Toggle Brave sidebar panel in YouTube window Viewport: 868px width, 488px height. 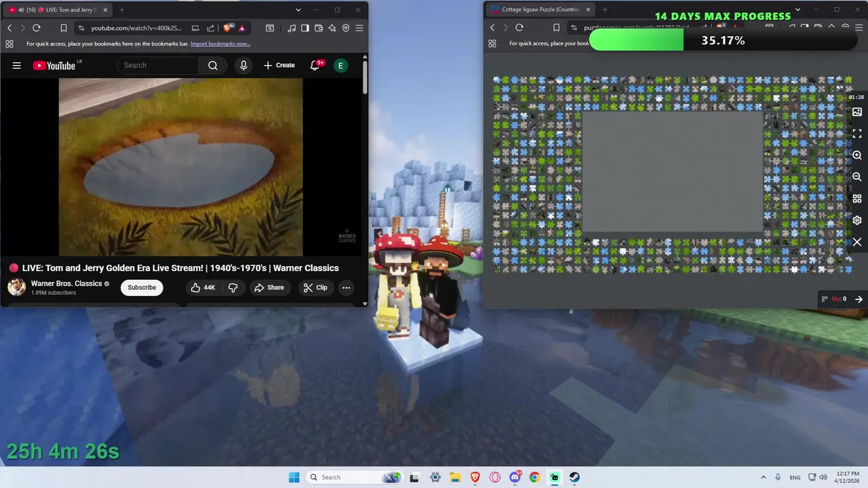point(305,28)
